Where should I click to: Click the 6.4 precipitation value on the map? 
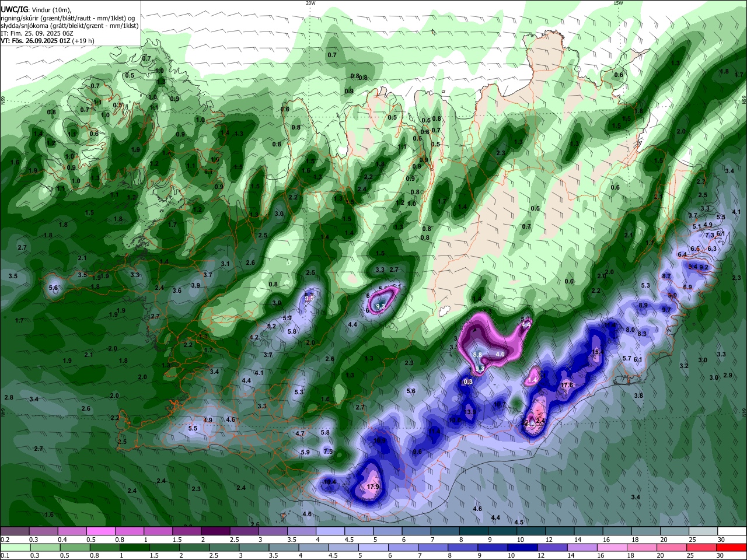coord(682,254)
